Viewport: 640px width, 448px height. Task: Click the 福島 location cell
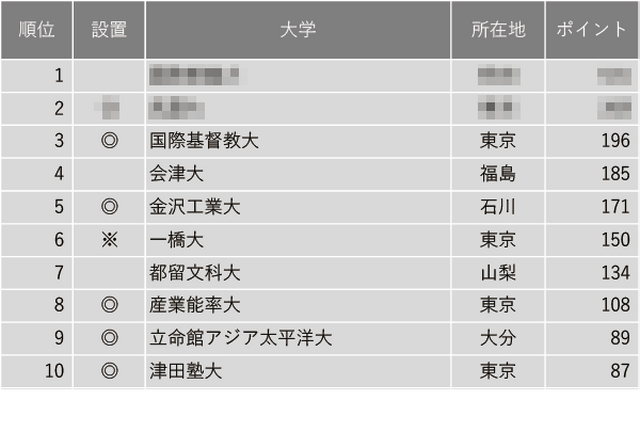click(497, 174)
